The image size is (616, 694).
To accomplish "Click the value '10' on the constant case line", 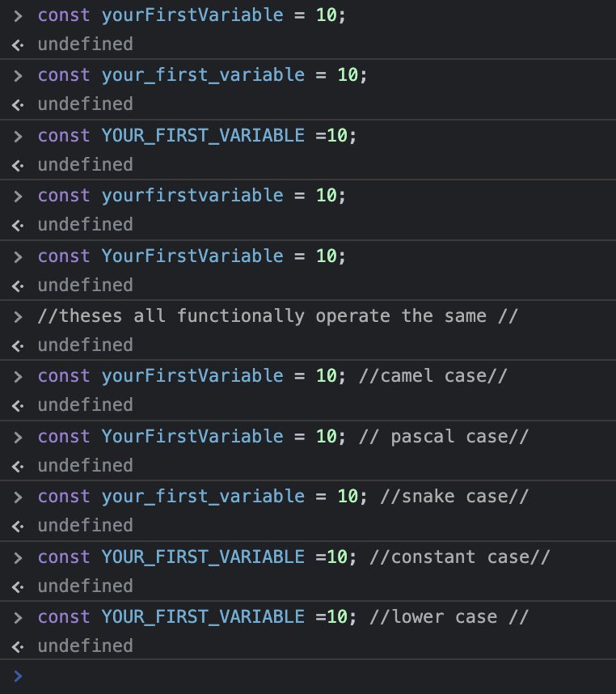I will tap(337, 556).
